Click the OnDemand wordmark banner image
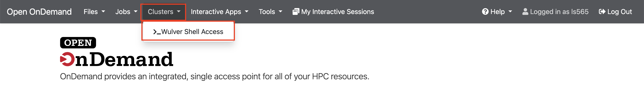644x88 pixels. (116, 59)
